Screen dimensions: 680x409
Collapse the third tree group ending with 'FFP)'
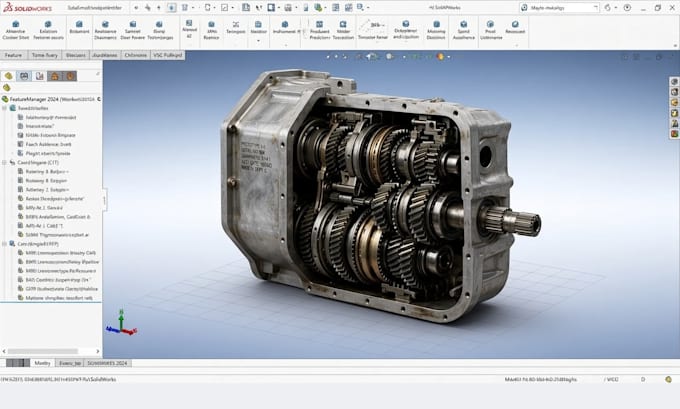point(5,244)
